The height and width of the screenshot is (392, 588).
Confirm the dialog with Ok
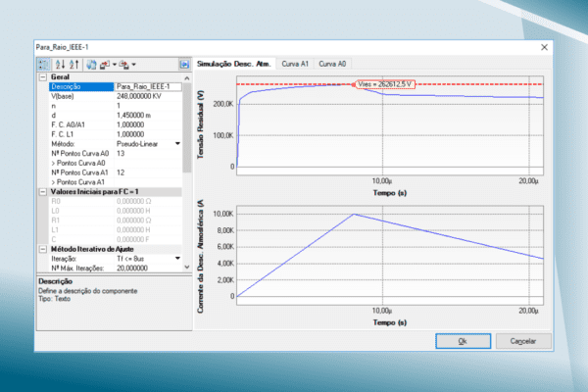(x=464, y=341)
